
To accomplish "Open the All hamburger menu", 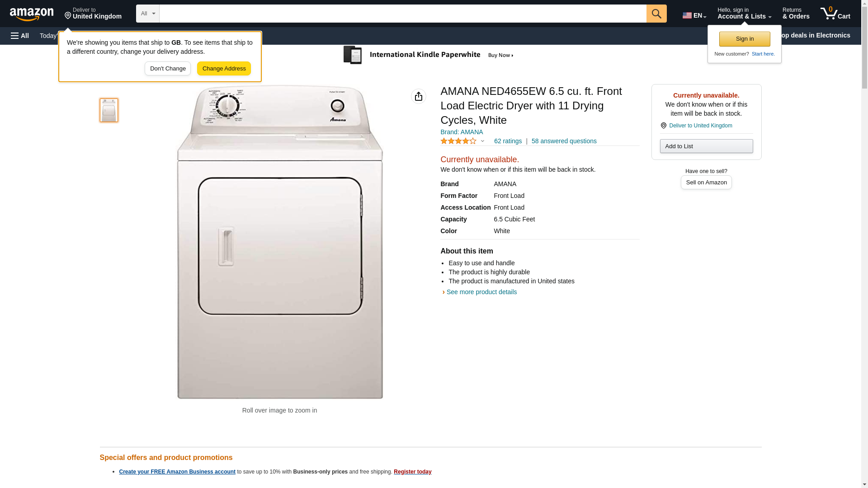I will [20, 36].
